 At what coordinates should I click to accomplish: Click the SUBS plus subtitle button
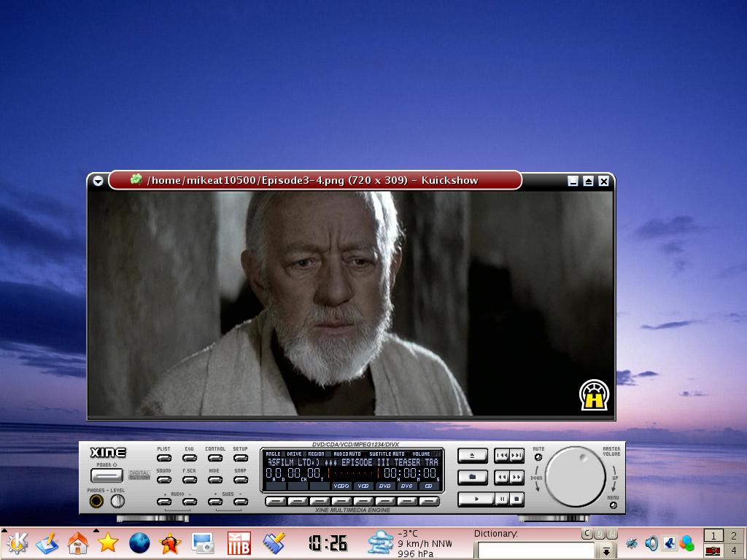point(215,502)
